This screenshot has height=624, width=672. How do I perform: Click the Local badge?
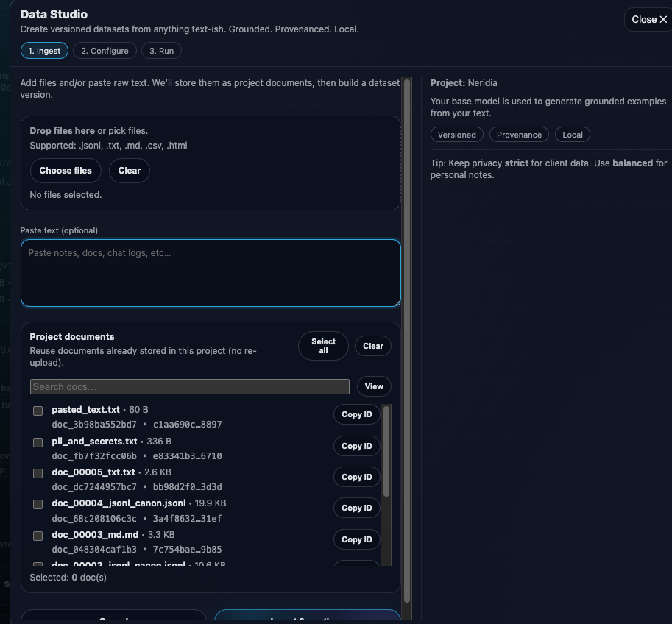coord(572,134)
